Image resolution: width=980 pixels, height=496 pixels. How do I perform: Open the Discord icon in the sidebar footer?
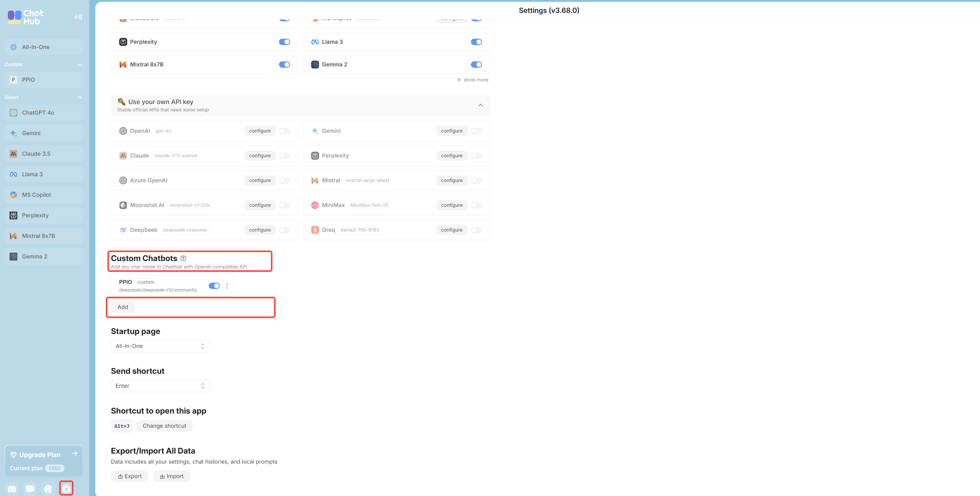[x=12, y=489]
